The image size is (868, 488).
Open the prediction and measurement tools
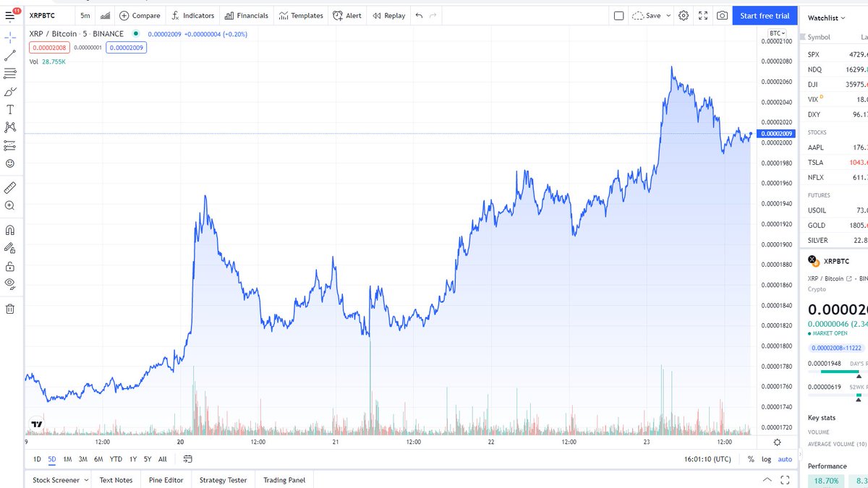[x=10, y=145]
